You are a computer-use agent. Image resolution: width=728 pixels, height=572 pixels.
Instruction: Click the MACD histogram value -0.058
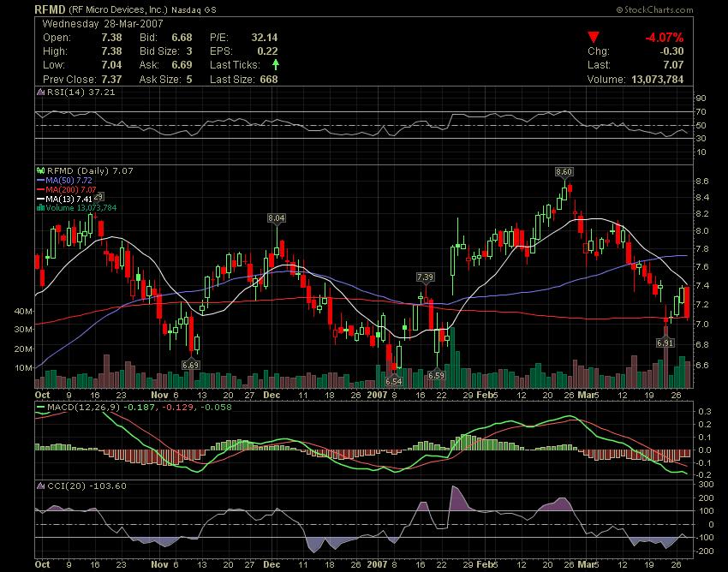pos(217,408)
